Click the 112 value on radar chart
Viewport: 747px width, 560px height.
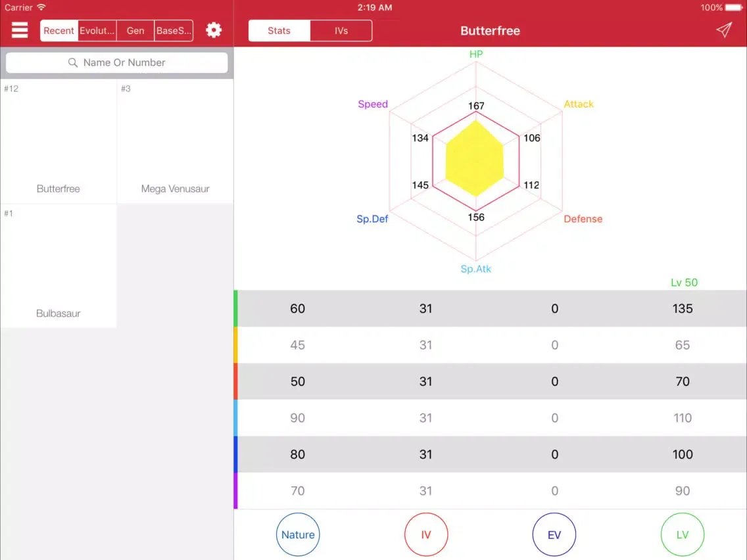tap(531, 185)
